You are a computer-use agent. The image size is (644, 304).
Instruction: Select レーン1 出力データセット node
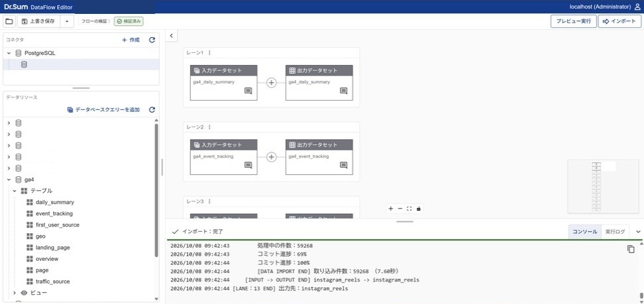(319, 83)
